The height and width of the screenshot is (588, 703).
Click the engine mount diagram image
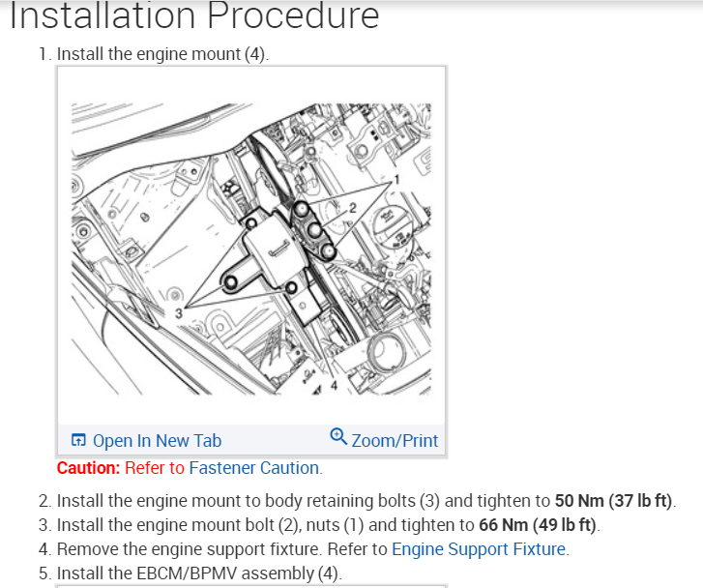pyautogui.click(x=251, y=250)
